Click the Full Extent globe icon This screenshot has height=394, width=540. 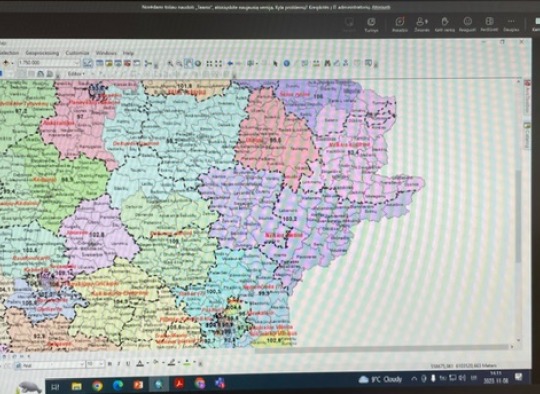pos(198,63)
